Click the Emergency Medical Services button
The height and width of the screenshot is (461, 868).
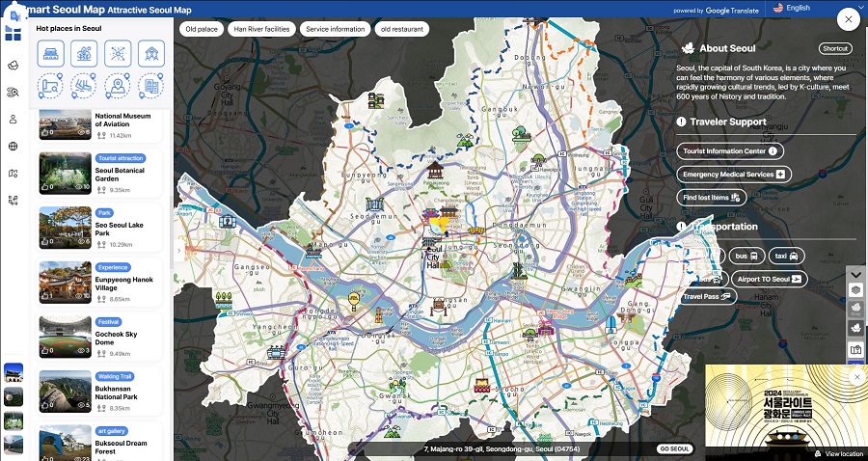(733, 175)
